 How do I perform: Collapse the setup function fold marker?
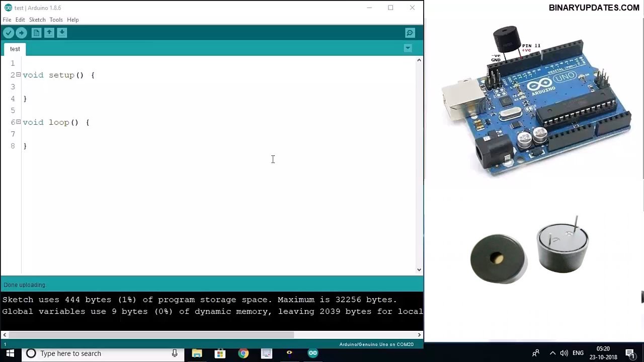[x=18, y=74]
